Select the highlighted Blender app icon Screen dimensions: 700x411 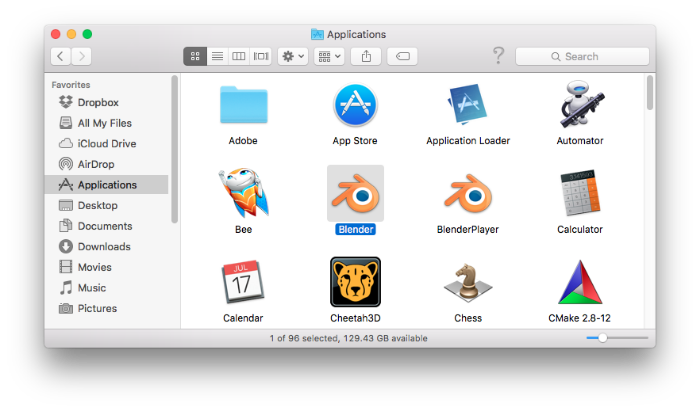[x=355, y=194]
